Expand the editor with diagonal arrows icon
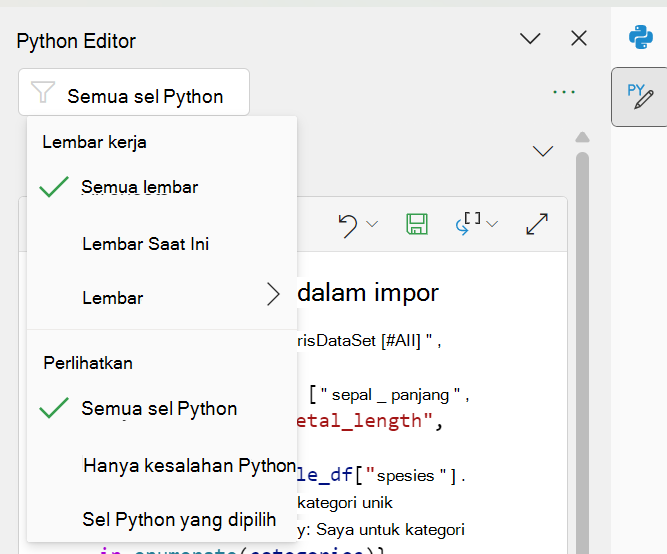Image resolution: width=667 pixels, height=554 pixels. pyautogui.click(x=537, y=224)
